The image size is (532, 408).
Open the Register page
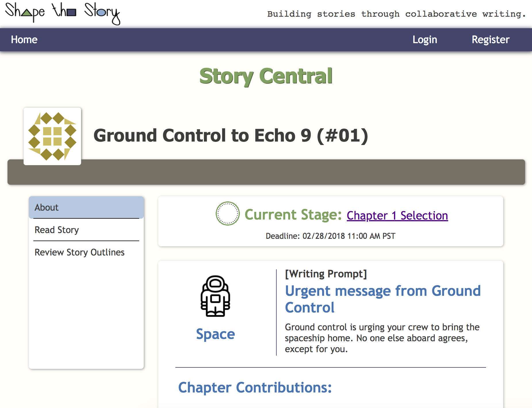click(x=491, y=40)
